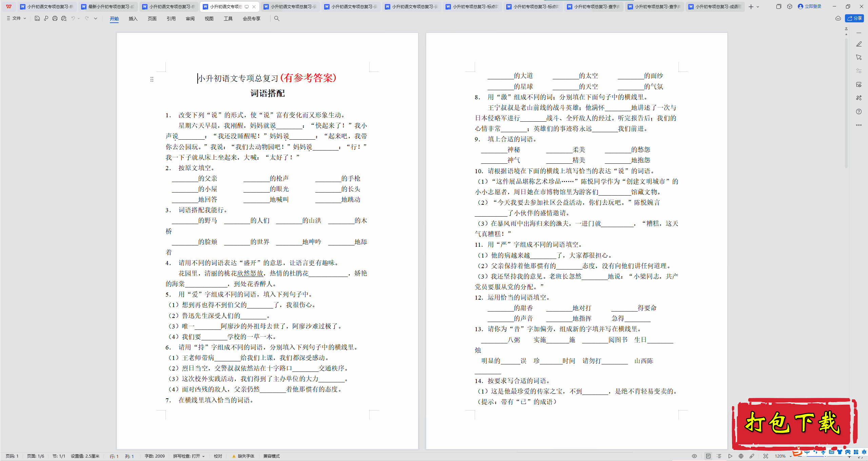Screen dimensions: 868x461
Task: Click the 字数: 2009 word count
Action: (x=155, y=456)
